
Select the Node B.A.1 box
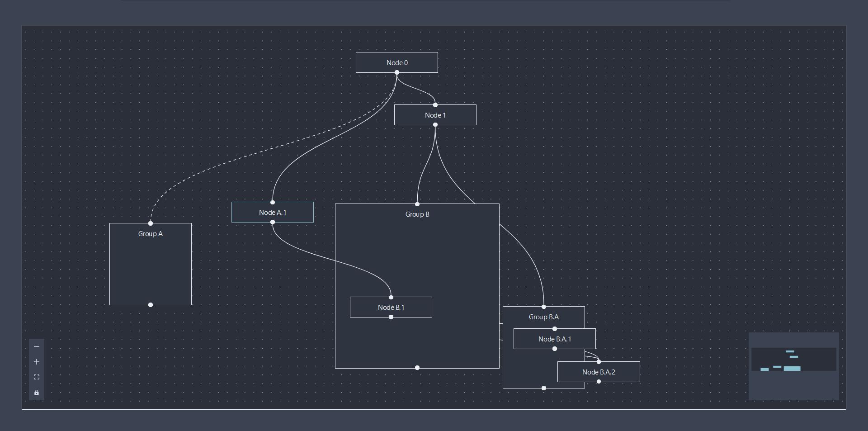coord(554,339)
